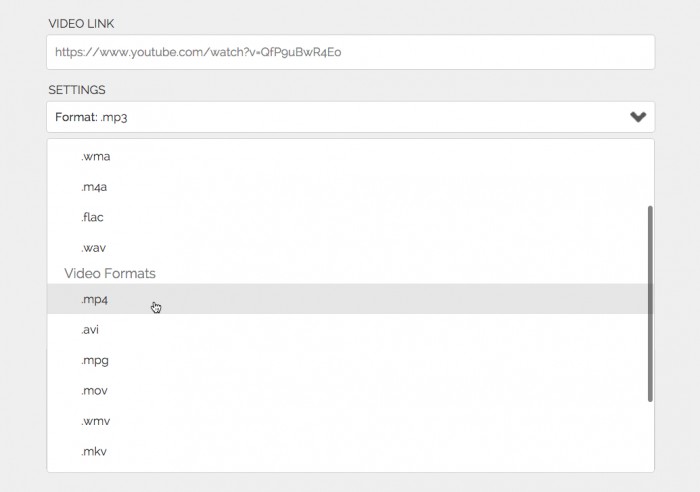Pick .mkv from the format list

pos(94,452)
